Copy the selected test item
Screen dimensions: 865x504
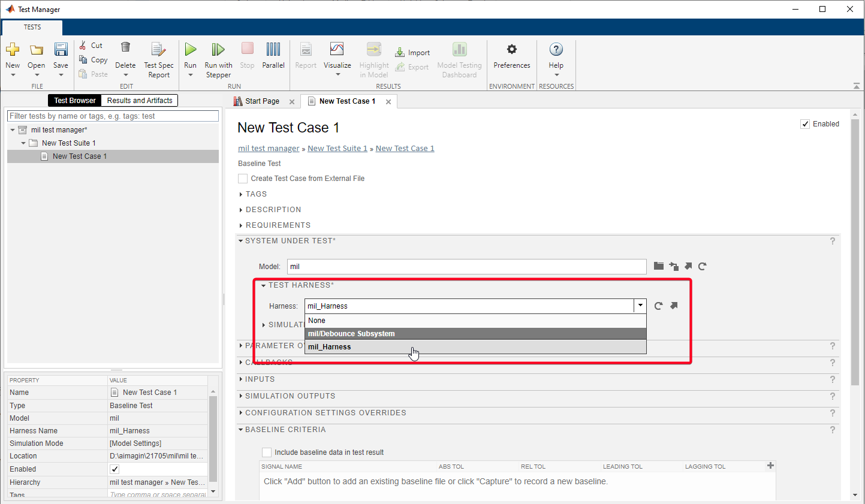(93, 60)
